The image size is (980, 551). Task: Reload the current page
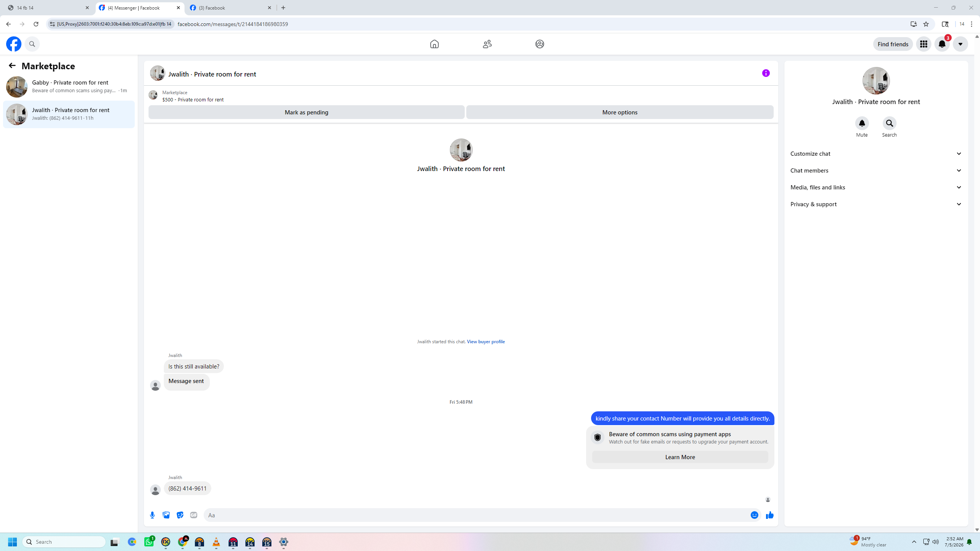point(36,24)
